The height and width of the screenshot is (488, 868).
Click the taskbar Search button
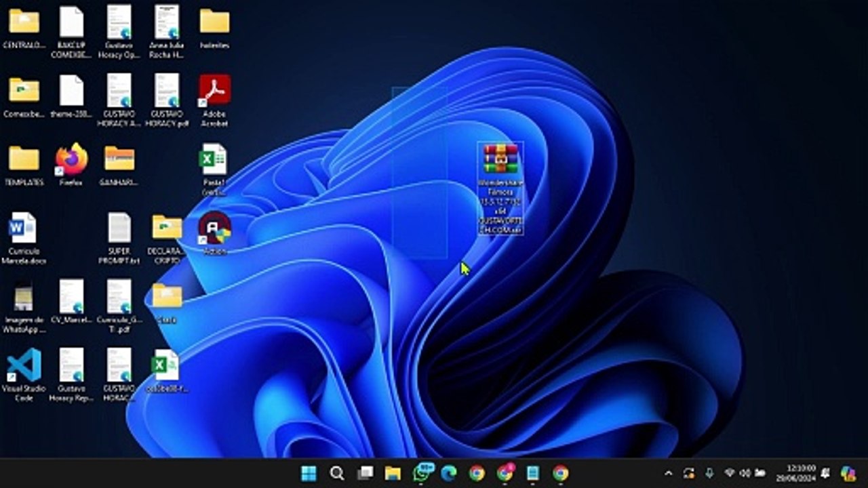337,473
